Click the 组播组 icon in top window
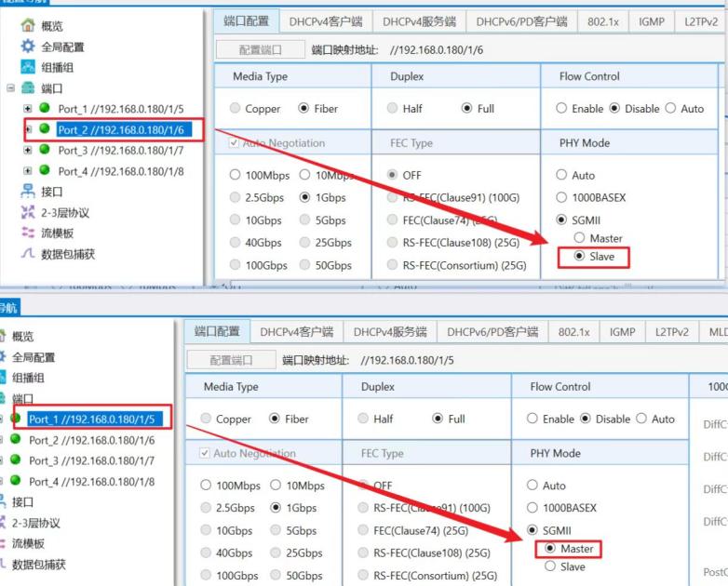This screenshot has height=586, width=728. (28, 67)
